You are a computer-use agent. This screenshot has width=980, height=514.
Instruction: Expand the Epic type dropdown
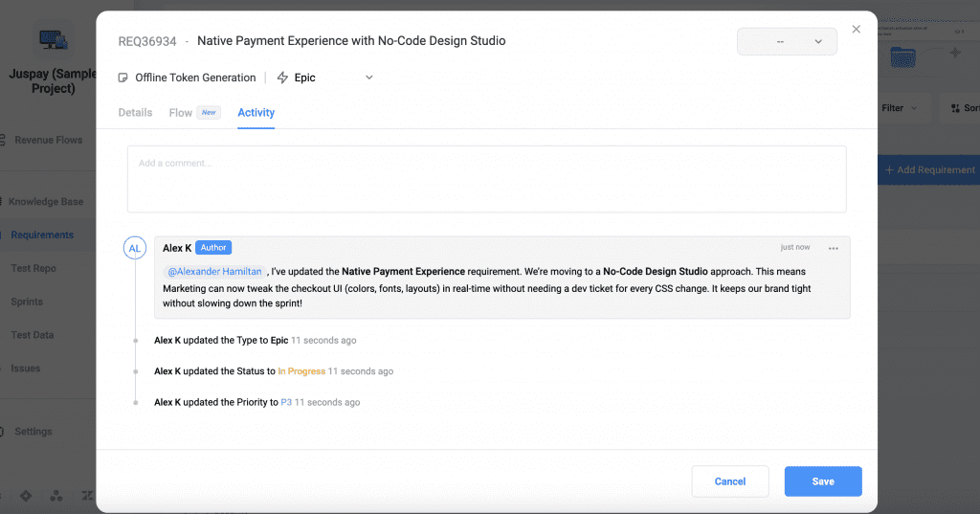[x=369, y=78]
